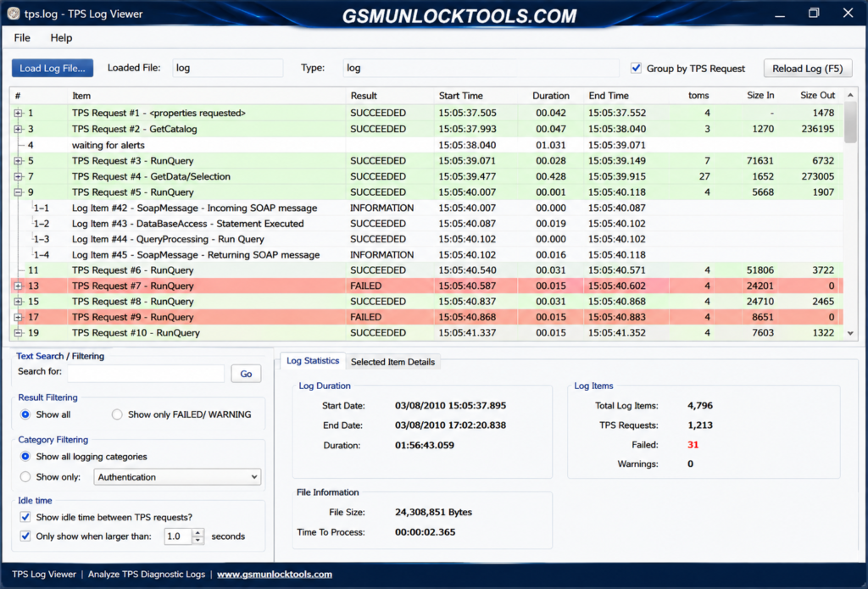Image resolution: width=868 pixels, height=589 pixels.
Task: Collapse TPS Request #10 RunQuery row
Action: (19, 333)
